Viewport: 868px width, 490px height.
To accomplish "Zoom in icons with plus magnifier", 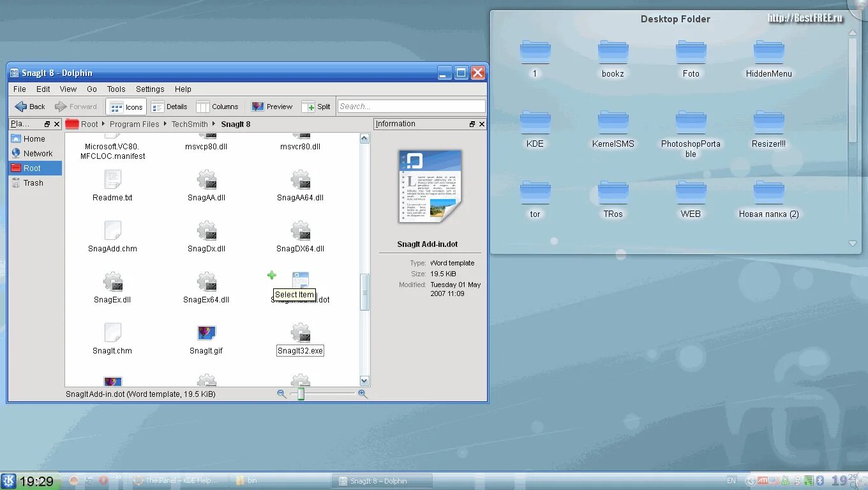I will click(363, 394).
